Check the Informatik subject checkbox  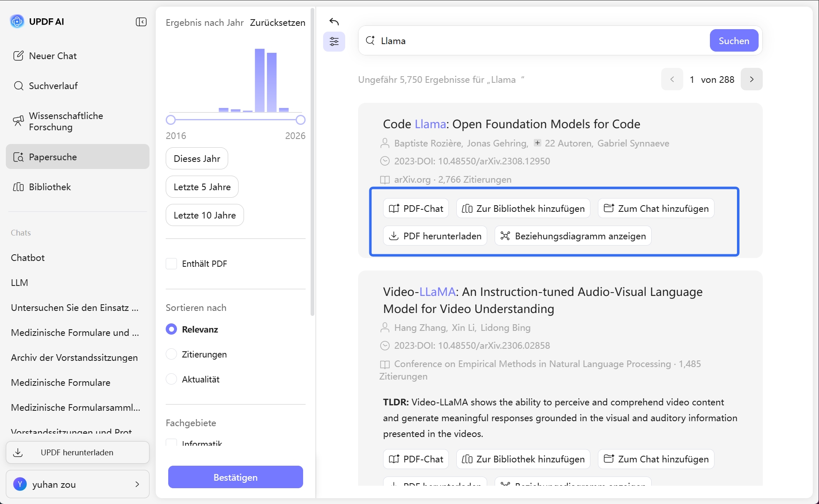pyautogui.click(x=171, y=442)
